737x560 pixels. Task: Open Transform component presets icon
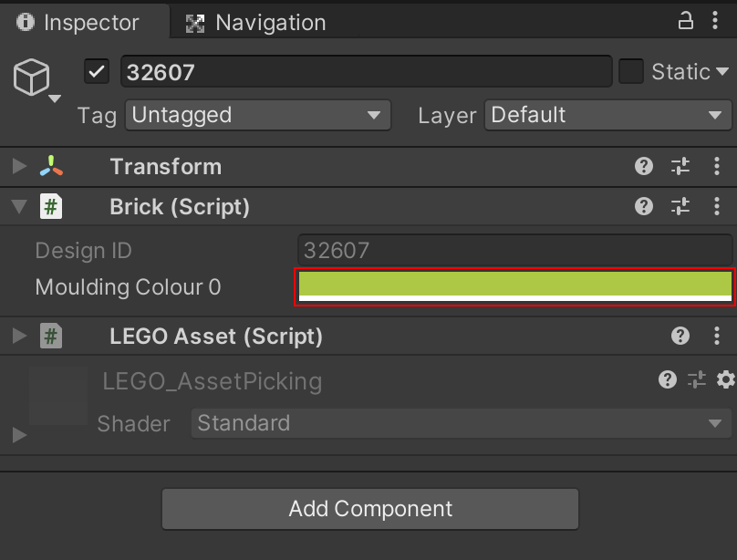point(680,166)
